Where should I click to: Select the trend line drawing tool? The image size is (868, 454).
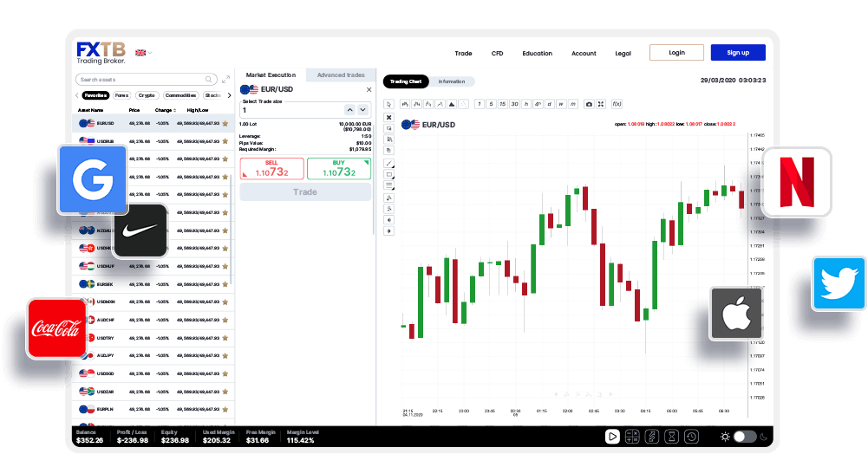point(388,164)
